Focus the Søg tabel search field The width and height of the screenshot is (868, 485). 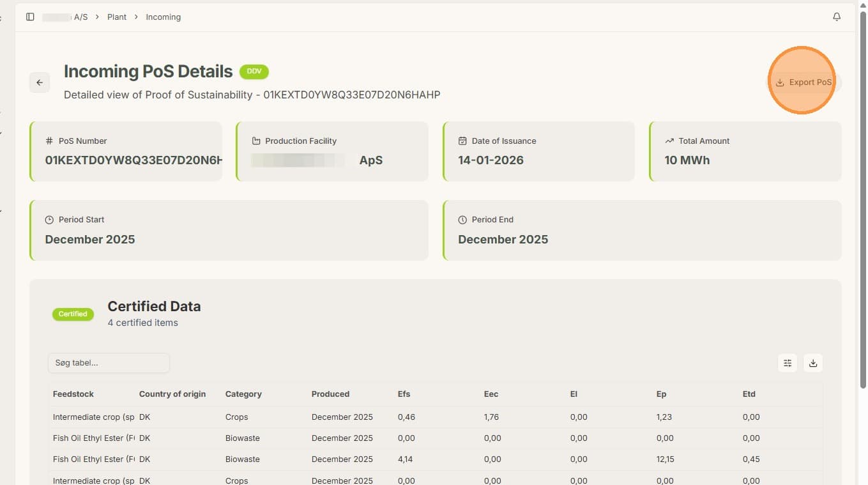coord(109,363)
